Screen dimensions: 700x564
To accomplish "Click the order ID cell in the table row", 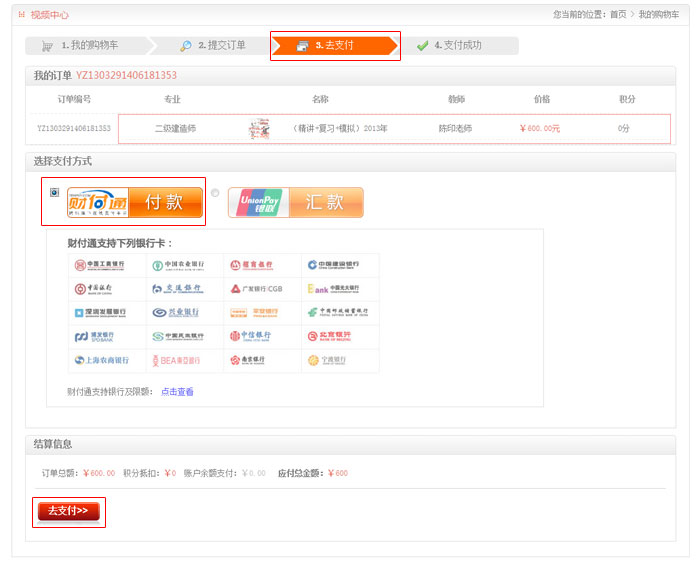I will tap(74, 128).
